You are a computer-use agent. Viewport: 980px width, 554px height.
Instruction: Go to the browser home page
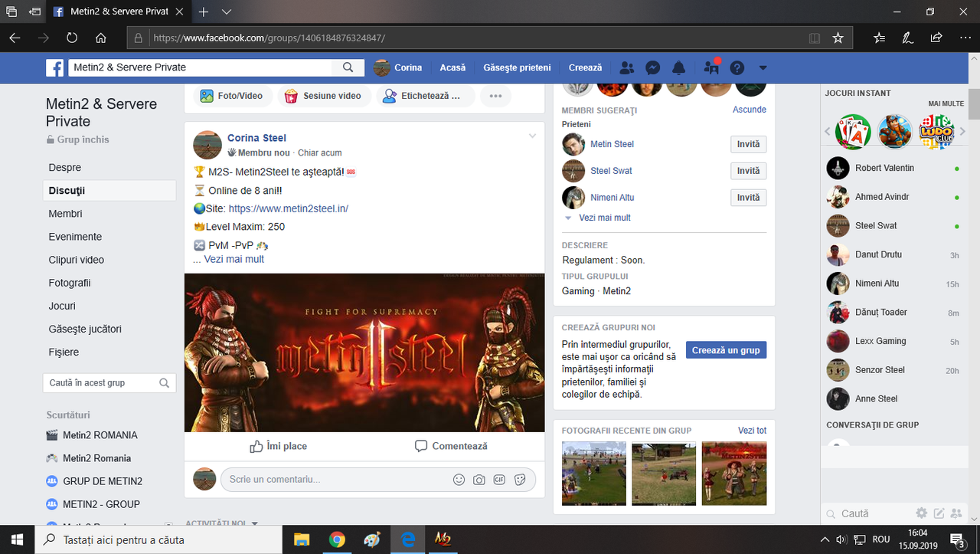(x=101, y=38)
